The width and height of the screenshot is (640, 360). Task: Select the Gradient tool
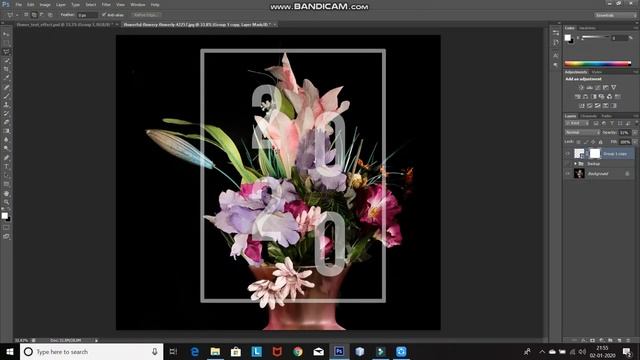pos(6,131)
